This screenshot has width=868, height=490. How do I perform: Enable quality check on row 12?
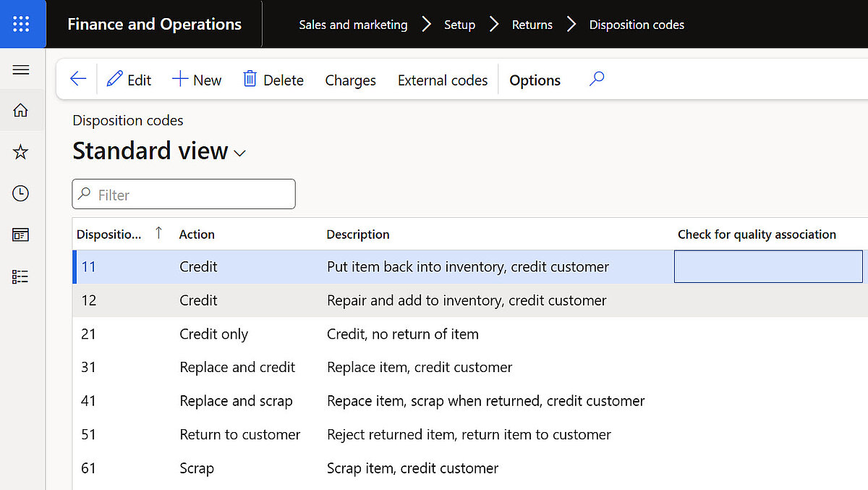pyautogui.click(x=768, y=300)
